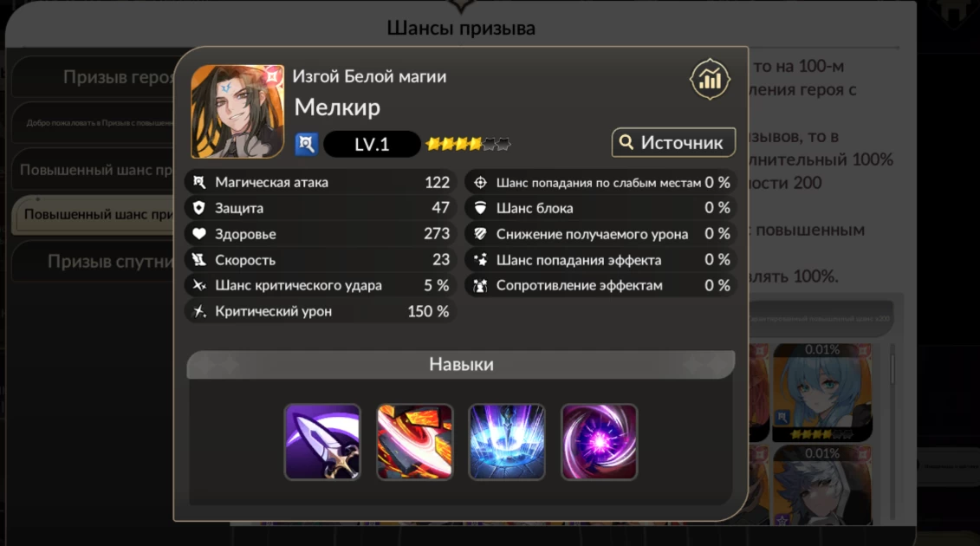Image resolution: width=980 pixels, height=546 pixels.
Task: Select the fiery slash skill icon
Action: click(414, 442)
